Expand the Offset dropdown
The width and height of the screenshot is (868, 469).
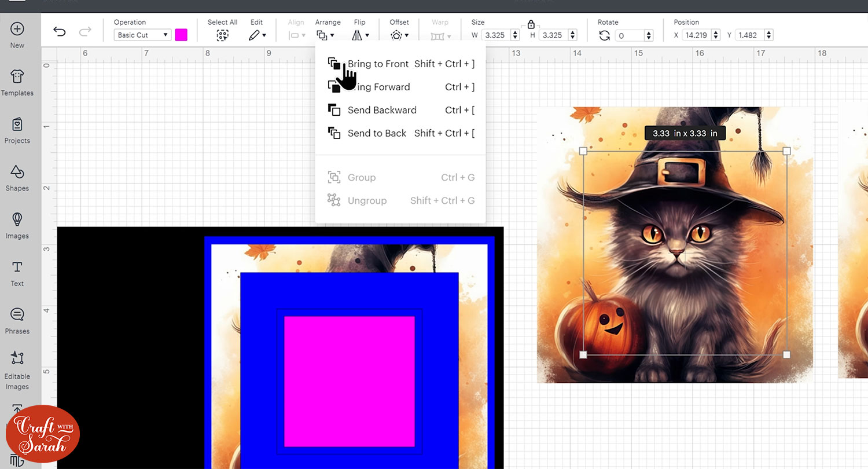tap(399, 35)
